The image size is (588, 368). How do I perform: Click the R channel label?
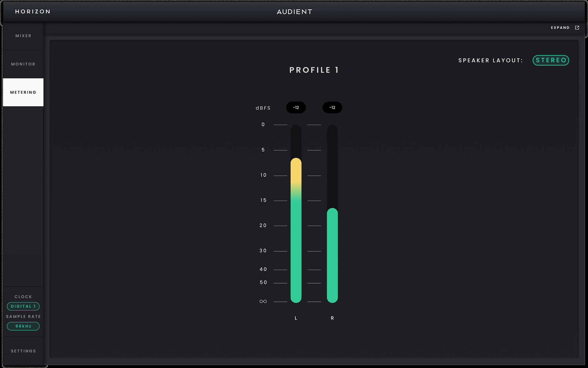(332, 318)
